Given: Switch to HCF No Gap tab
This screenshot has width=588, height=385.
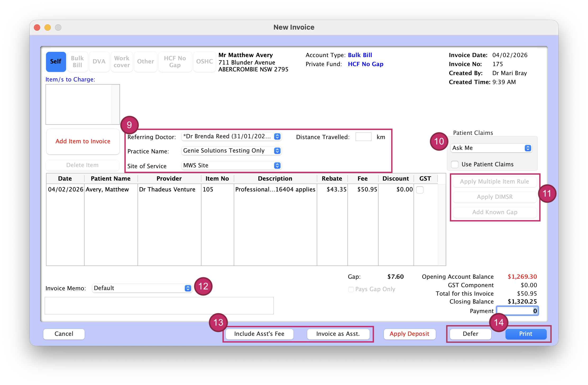Looking at the screenshot, I should pos(175,62).
